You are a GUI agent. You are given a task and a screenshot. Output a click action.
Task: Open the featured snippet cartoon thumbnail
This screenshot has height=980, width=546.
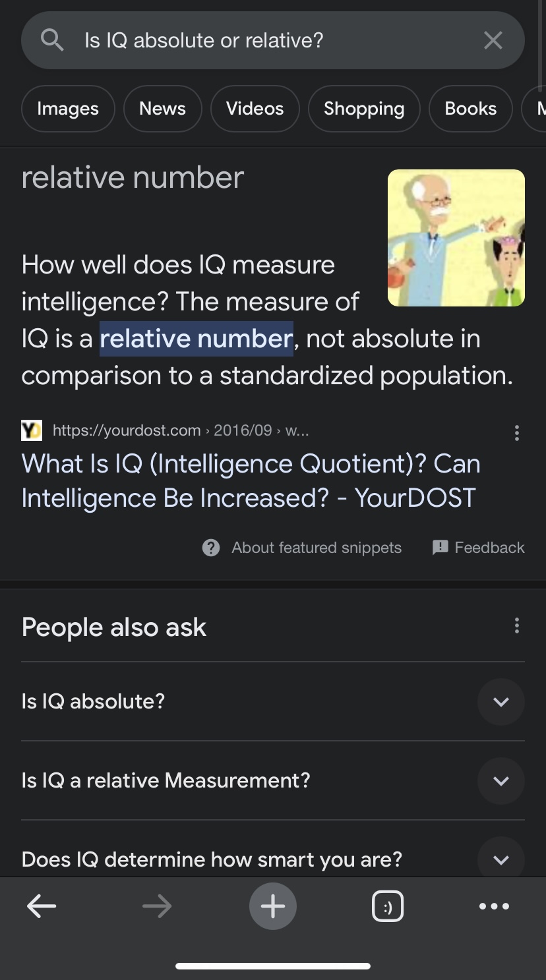pyautogui.click(x=456, y=238)
